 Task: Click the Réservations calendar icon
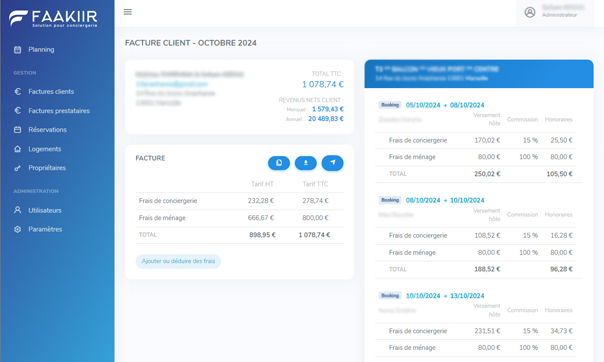(17, 130)
